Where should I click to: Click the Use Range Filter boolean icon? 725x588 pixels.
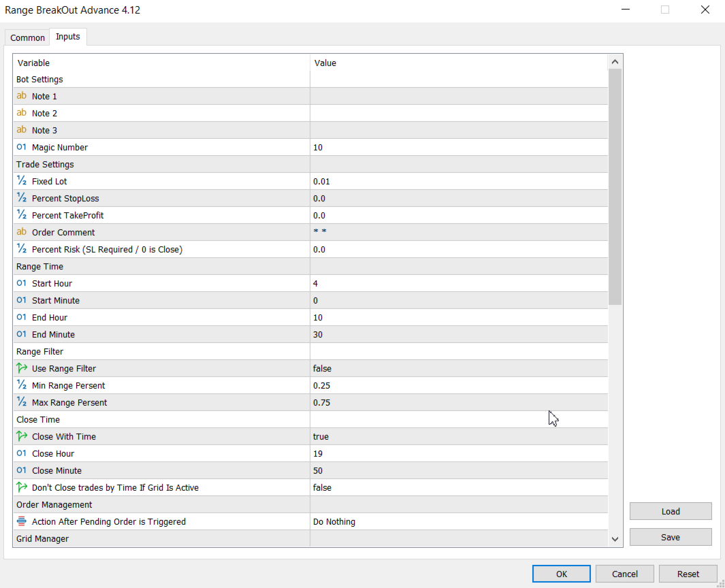21,368
